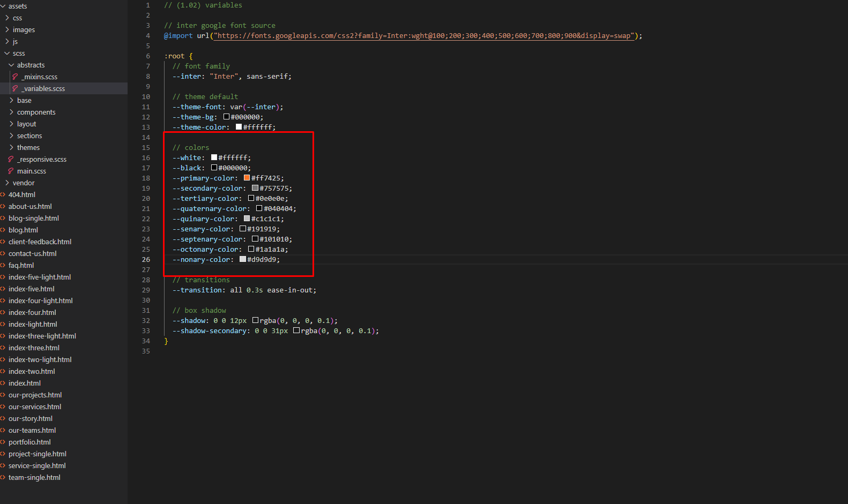Screen dimensions: 848x504
Task: Click the HTML file icon beside 404.html
Action: [x=3, y=194]
